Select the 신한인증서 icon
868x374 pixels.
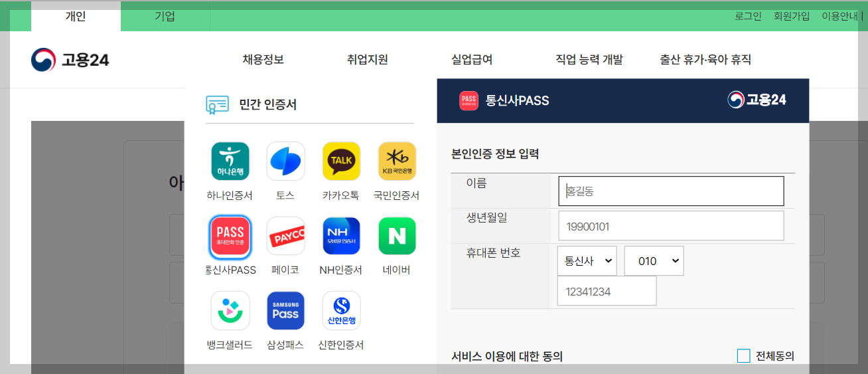tap(341, 311)
